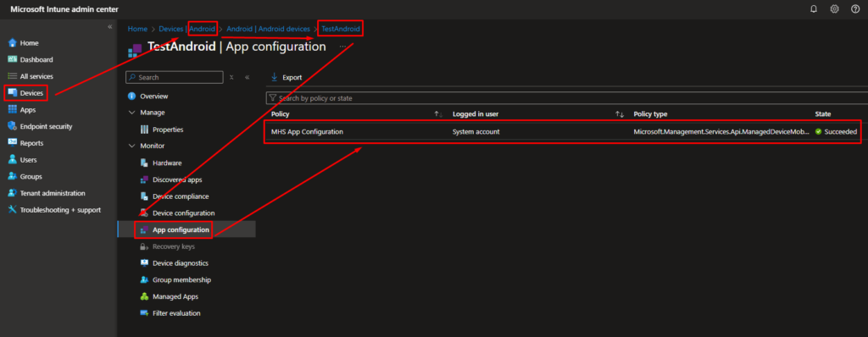
Task: Collapse the Monitor section chevron
Action: click(x=131, y=146)
